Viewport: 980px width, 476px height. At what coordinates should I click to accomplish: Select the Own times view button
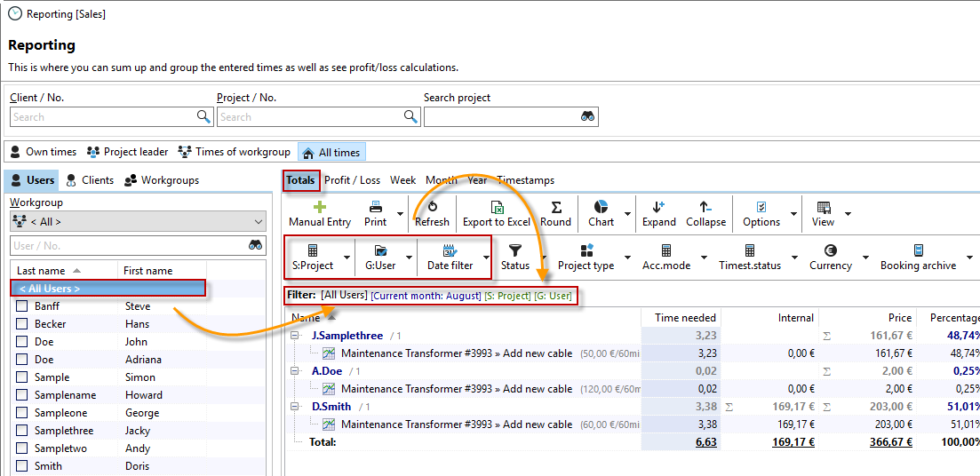[x=44, y=152]
